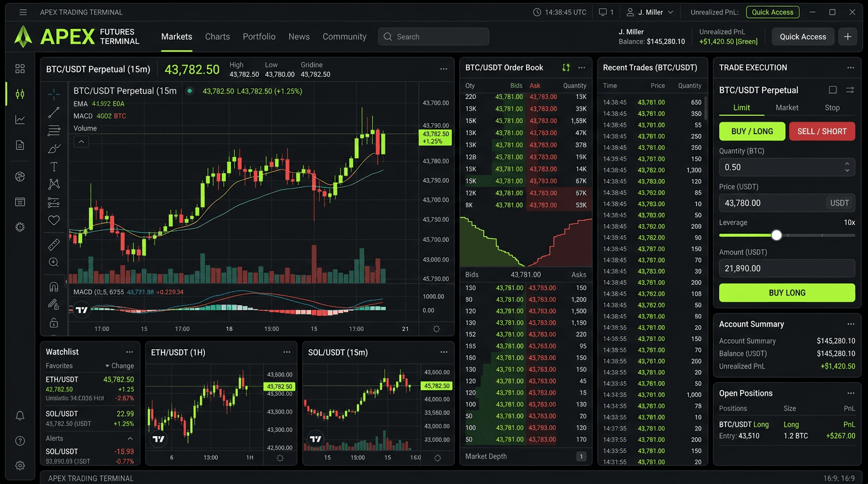Image resolution: width=868 pixels, height=484 pixels.
Task: Toggle the green live indicator on chart
Action: click(x=189, y=91)
